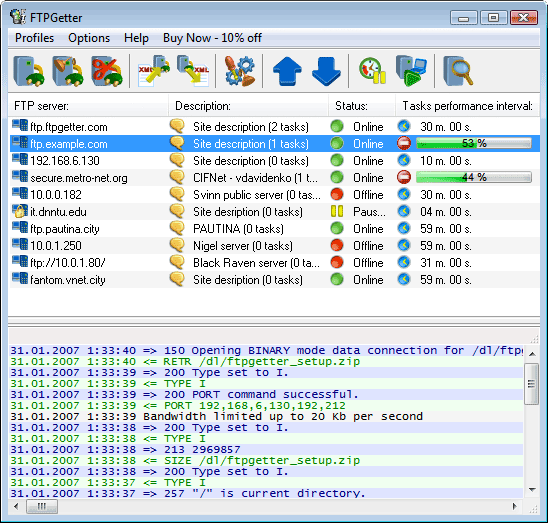Click the import profiles from XML icon

click(x=154, y=71)
